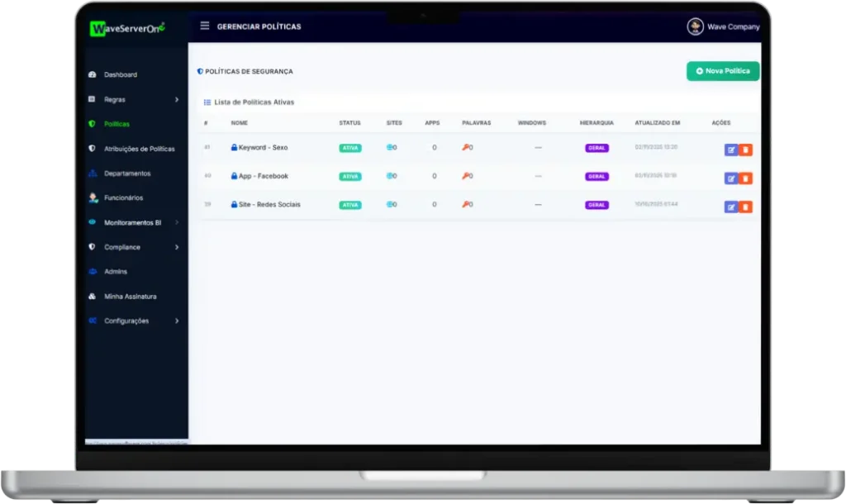Toggle the hamburger sidebar menu icon

pos(205,26)
